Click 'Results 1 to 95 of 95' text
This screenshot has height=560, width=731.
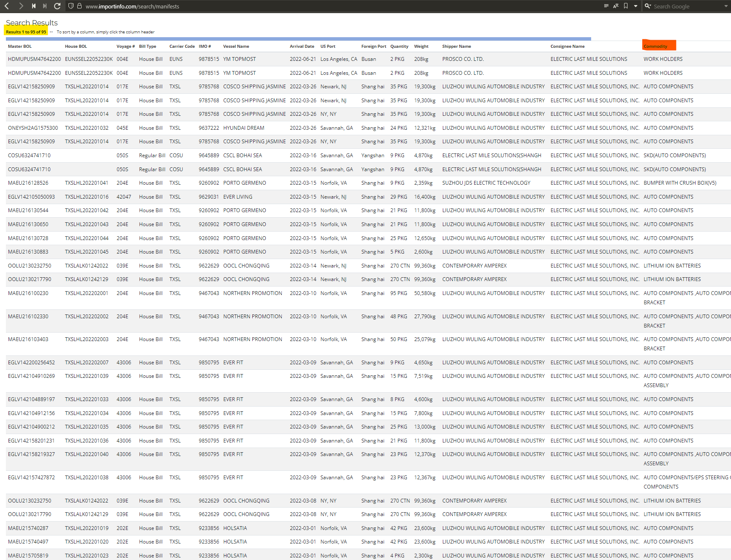click(x=26, y=32)
